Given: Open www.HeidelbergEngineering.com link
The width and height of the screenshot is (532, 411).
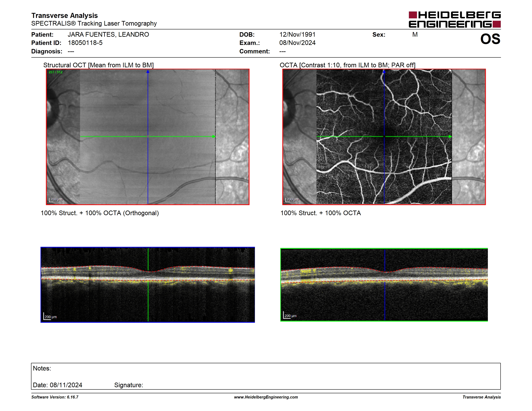Looking at the screenshot, I should (x=266, y=397).
